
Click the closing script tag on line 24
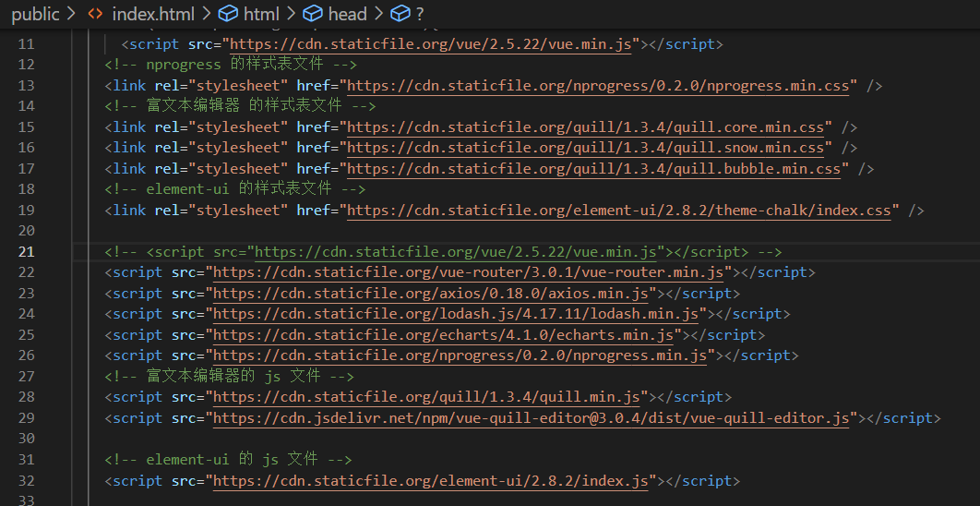click(x=752, y=314)
